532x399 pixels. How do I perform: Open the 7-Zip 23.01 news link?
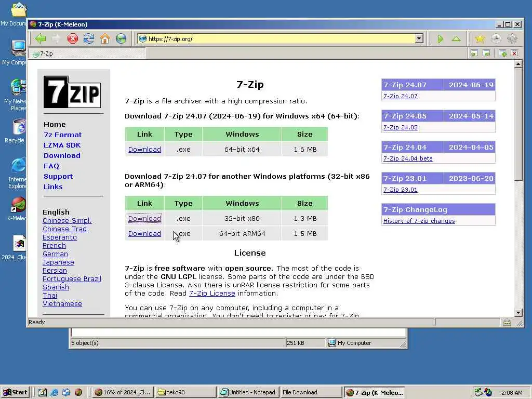tap(401, 190)
